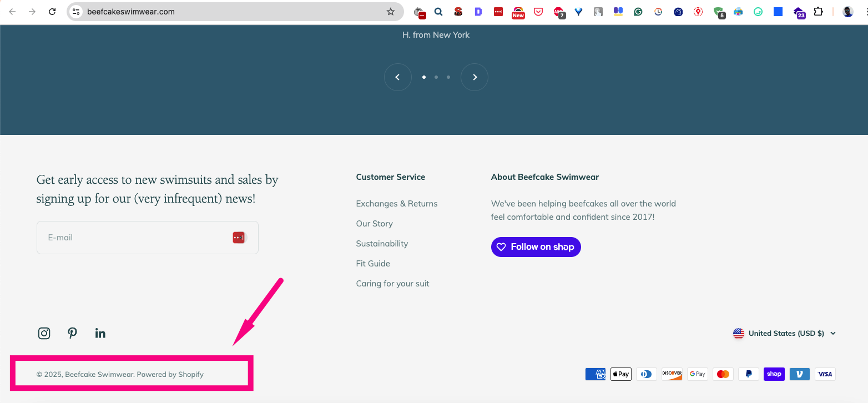Image resolution: width=868 pixels, height=403 pixels.
Task: Open the green shield extension with badge 5
Action: (x=719, y=12)
